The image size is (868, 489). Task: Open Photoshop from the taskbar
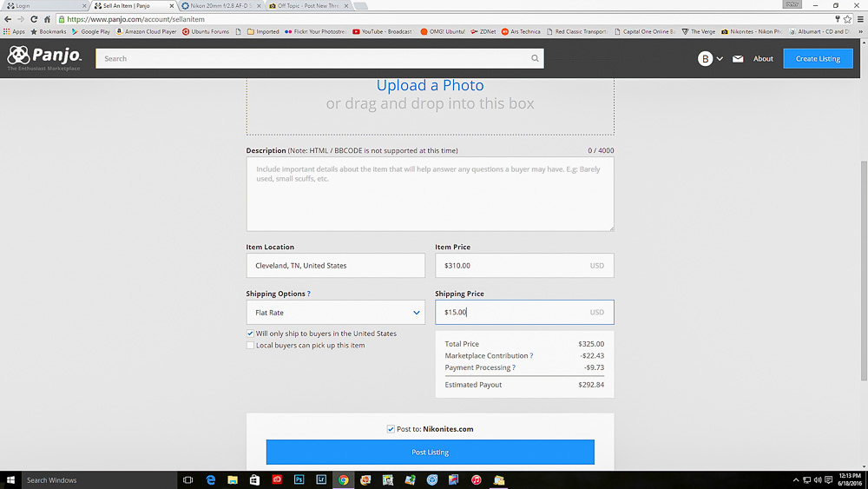pos(299,479)
